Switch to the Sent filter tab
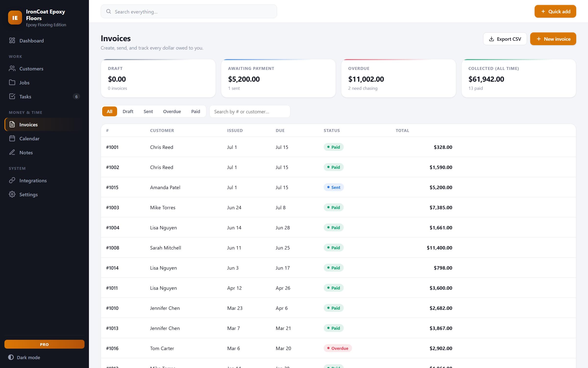Image resolution: width=588 pixels, height=368 pixels. tap(148, 111)
